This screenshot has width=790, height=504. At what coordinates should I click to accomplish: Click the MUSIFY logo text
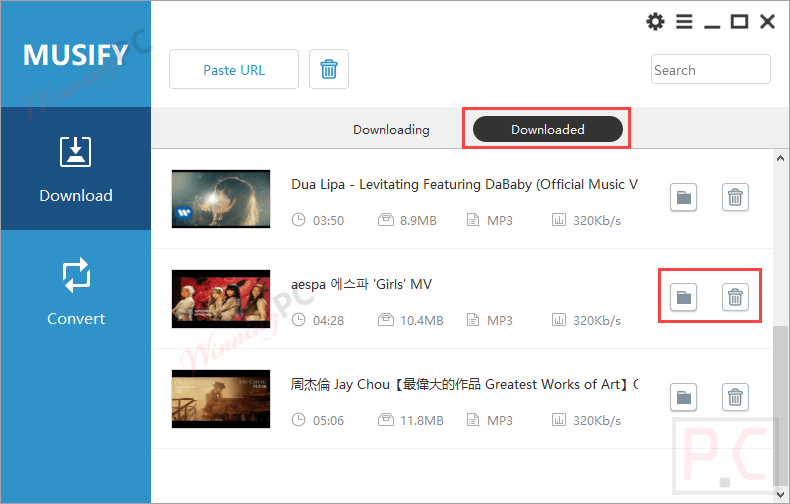pos(76,54)
